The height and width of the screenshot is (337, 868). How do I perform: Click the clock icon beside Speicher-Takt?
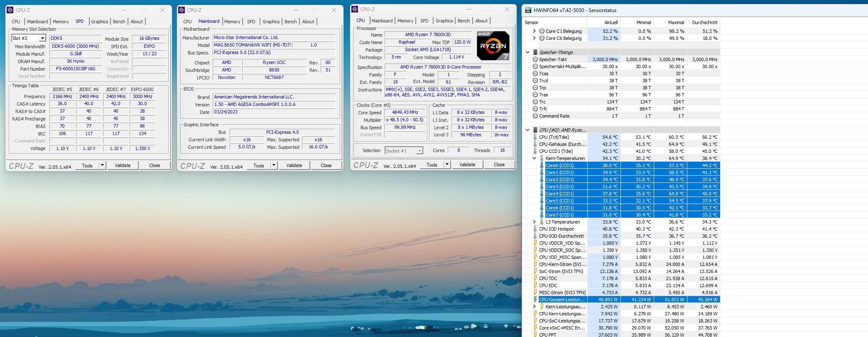click(x=535, y=59)
